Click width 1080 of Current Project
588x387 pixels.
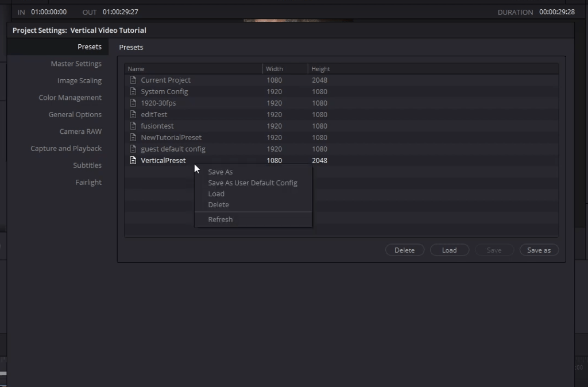pyautogui.click(x=274, y=80)
